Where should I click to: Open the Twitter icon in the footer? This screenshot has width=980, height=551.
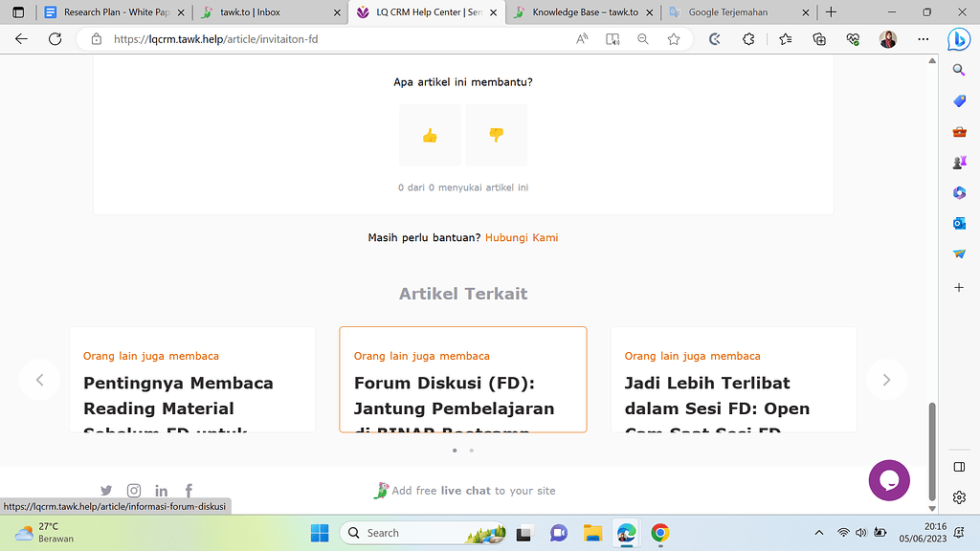coord(106,490)
